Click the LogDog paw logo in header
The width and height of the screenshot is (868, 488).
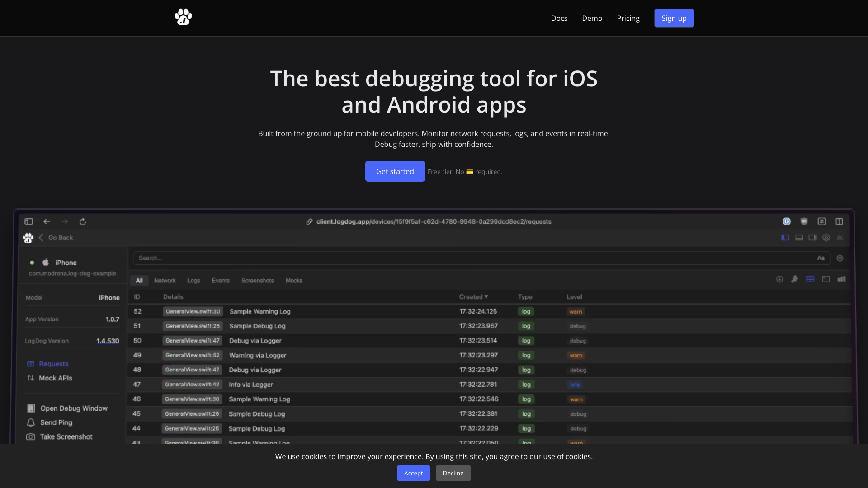[183, 17]
